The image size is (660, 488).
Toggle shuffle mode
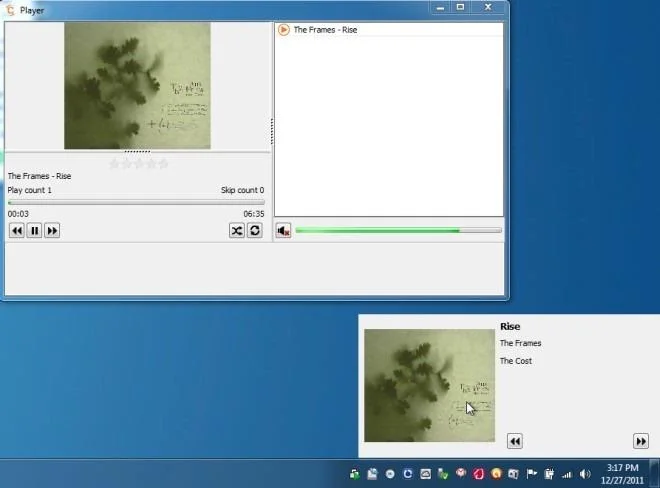click(237, 230)
